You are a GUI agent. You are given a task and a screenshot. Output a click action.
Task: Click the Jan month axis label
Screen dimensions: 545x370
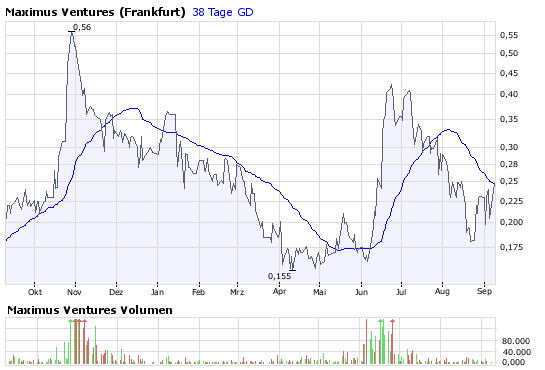(157, 292)
